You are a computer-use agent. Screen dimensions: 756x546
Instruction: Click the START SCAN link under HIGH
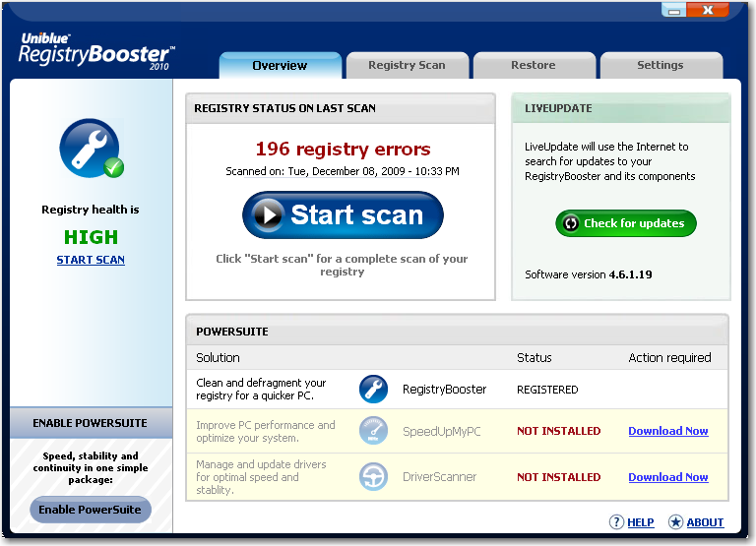pyautogui.click(x=91, y=260)
